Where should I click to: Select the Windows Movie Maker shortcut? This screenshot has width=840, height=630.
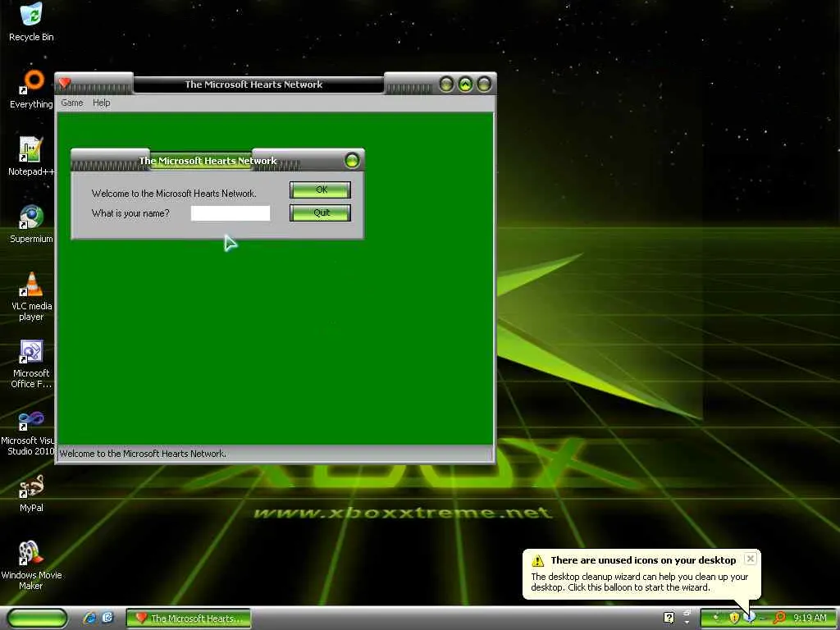tap(31, 565)
